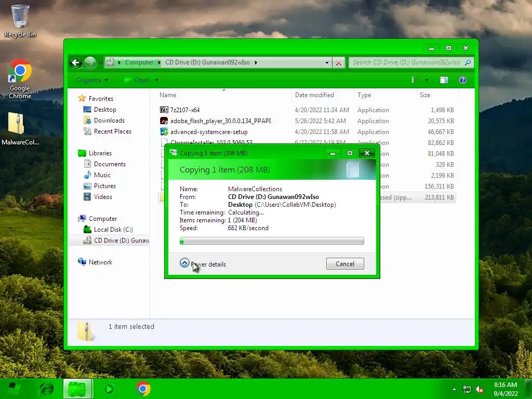Click the copy progress bar

click(272, 241)
